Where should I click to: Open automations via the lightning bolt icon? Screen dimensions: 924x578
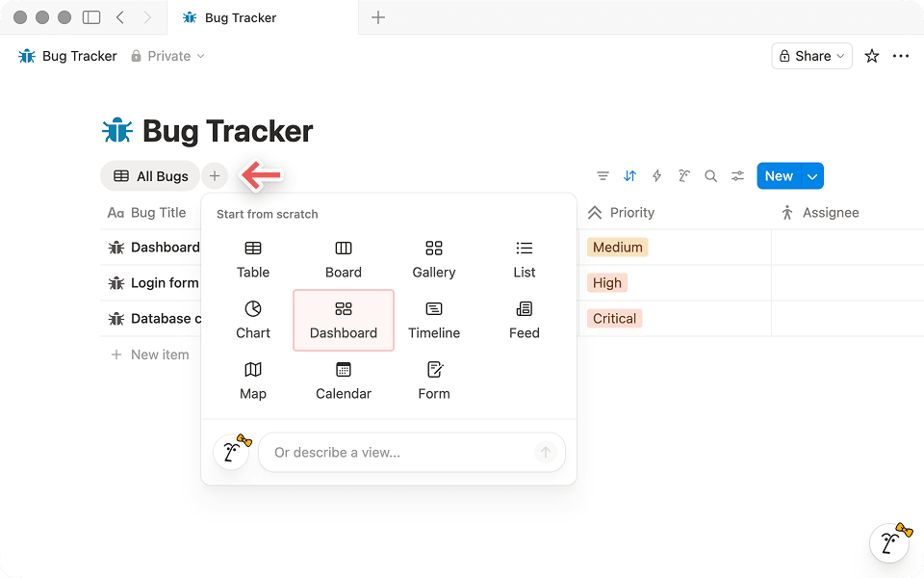(x=656, y=175)
